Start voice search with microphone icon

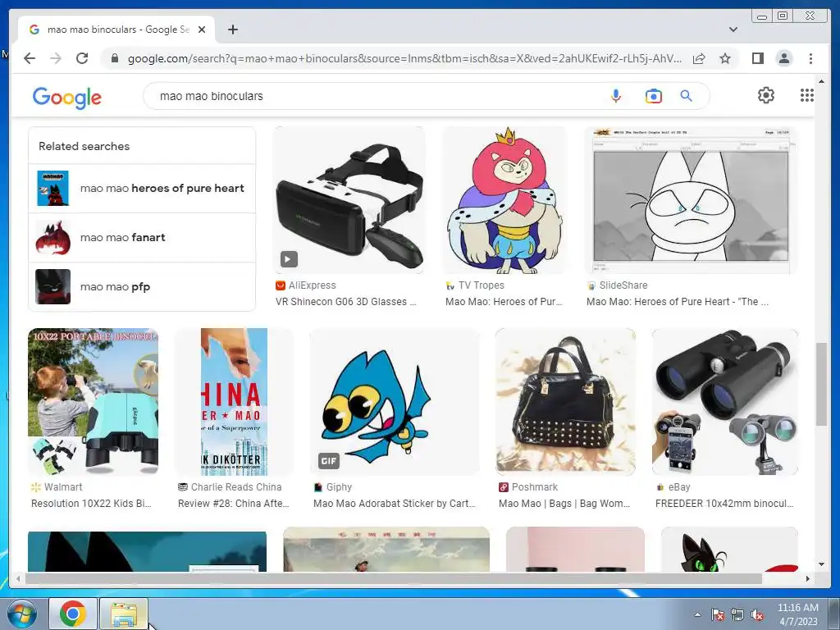click(616, 96)
